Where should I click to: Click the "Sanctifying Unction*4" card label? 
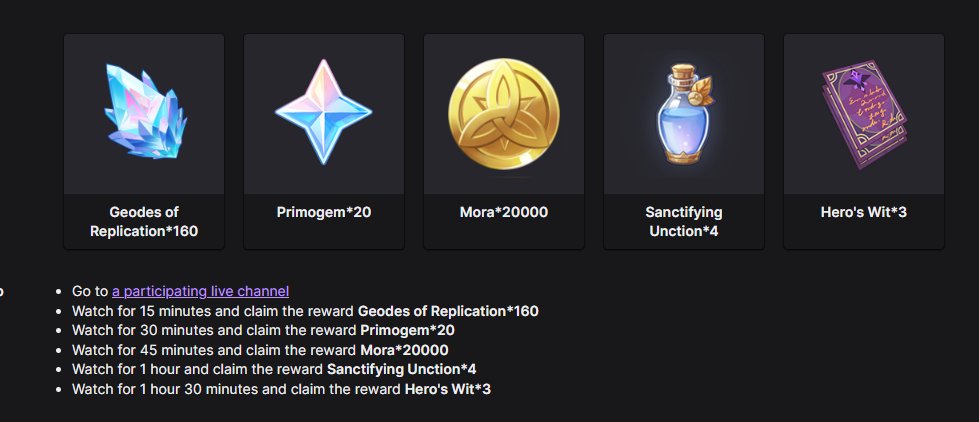[x=683, y=222]
